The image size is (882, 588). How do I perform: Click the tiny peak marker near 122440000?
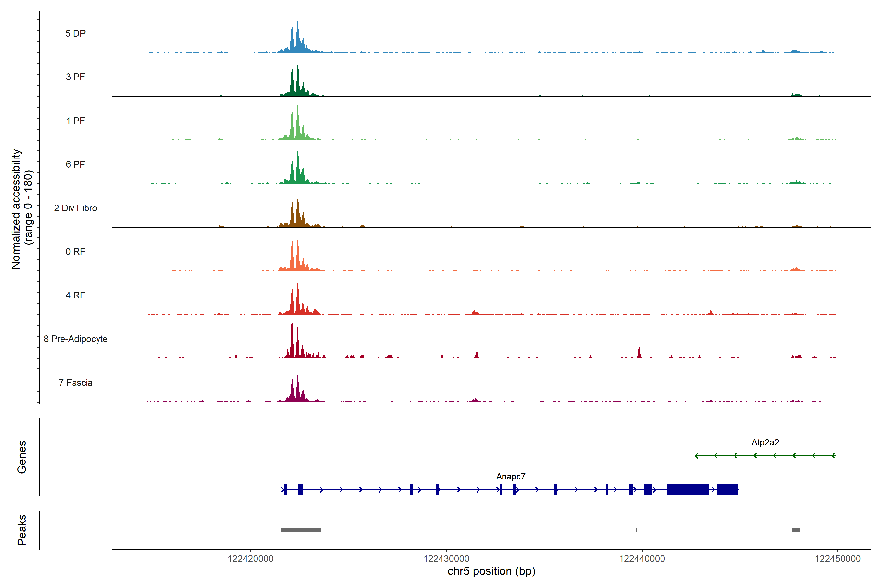(x=636, y=530)
